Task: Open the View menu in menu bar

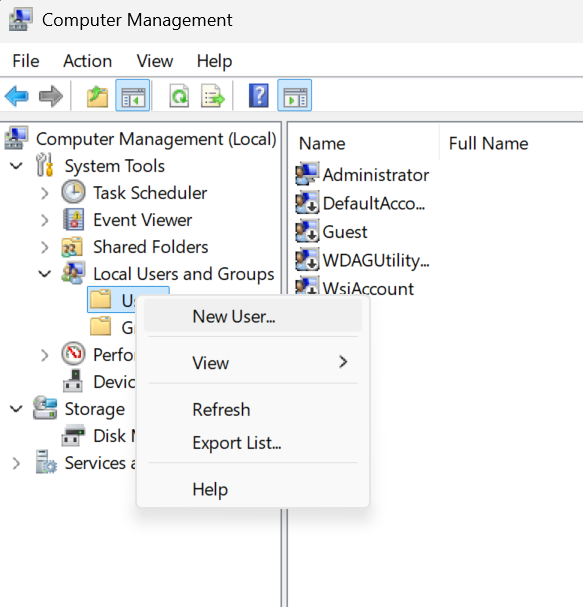Action: (155, 61)
